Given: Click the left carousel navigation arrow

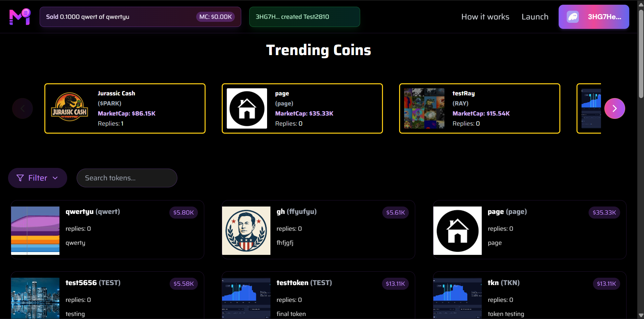Looking at the screenshot, I should pos(22,108).
